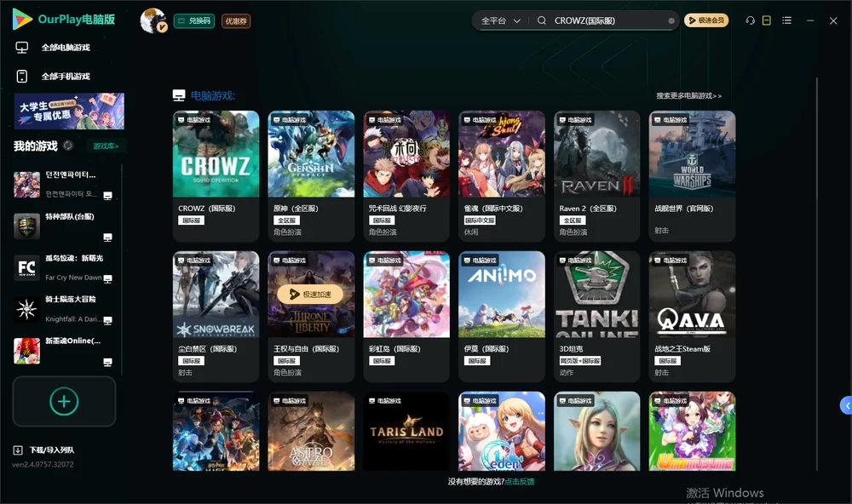Refresh My Games using the icon beside 我的游戏
The height and width of the screenshot is (504, 852).
[x=68, y=146]
